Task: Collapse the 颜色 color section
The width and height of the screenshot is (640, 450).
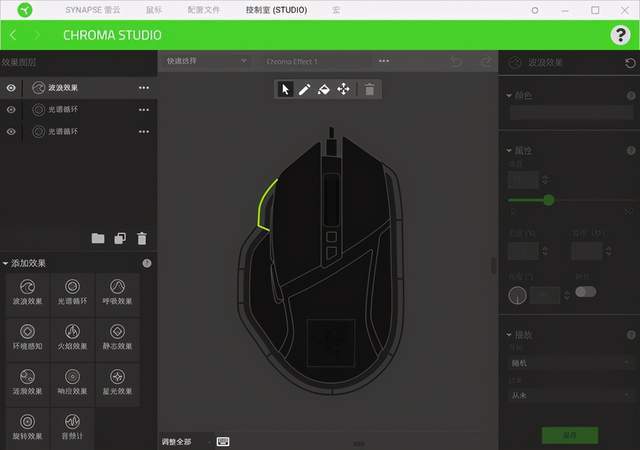Action: pyautogui.click(x=509, y=96)
